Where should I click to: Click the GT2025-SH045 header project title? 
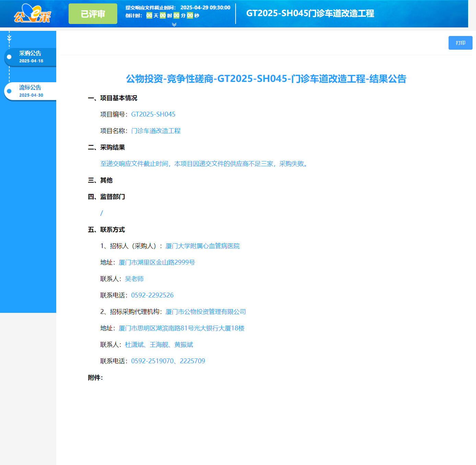310,13
